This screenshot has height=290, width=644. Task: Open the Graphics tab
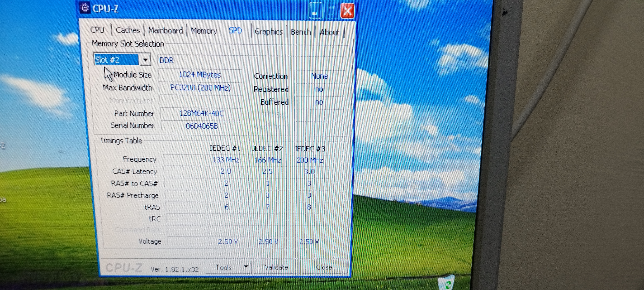click(x=269, y=32)
